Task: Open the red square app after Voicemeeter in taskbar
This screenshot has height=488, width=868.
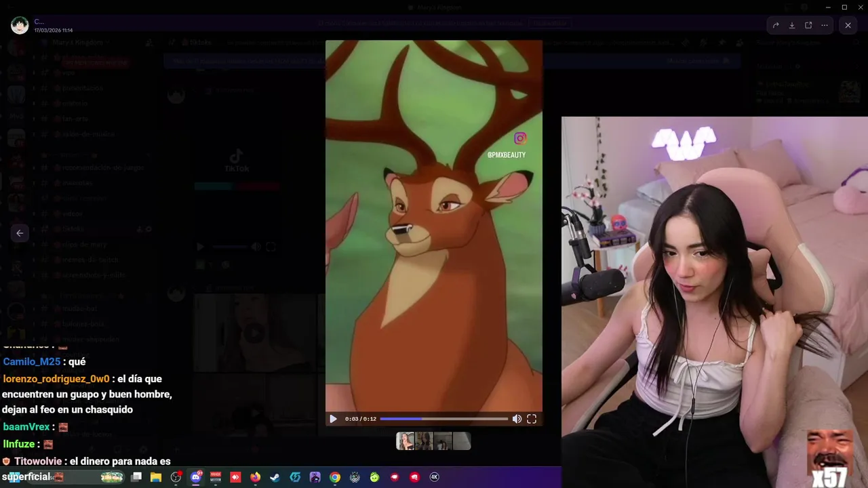Action: (235, 477)
